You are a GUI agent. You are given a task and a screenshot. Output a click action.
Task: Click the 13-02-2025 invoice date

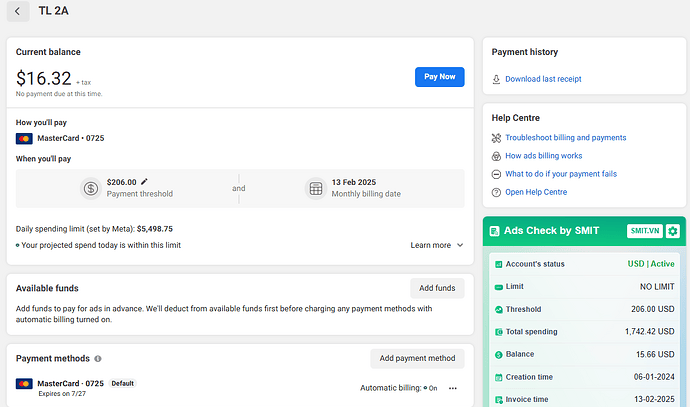[654, 399]
